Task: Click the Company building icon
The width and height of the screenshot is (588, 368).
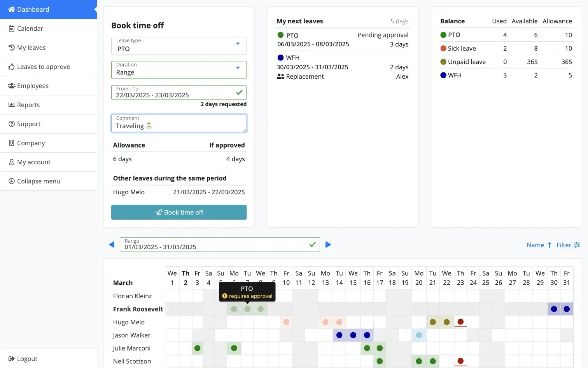Action: [x=11, y=143]
